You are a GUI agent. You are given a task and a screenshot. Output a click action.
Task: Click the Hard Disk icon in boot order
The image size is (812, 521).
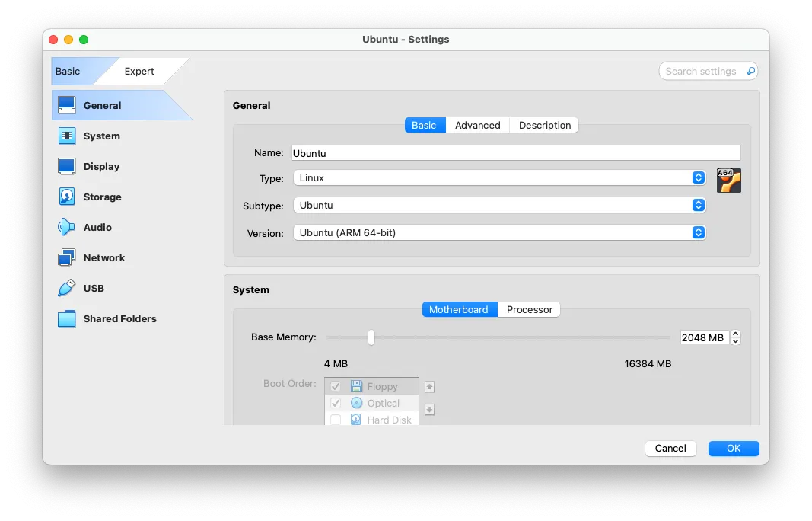click(x=356, y=420)
